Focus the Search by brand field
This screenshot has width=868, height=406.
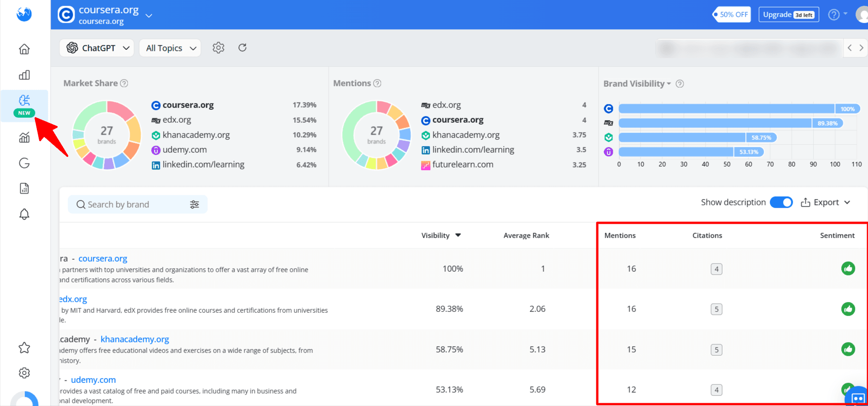click(x=137, y=204)
